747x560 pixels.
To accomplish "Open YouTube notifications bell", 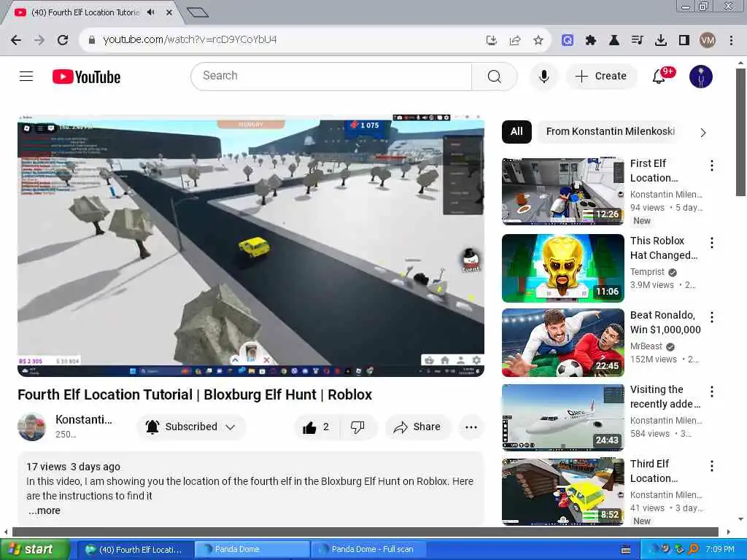I will tap(659, 76).
